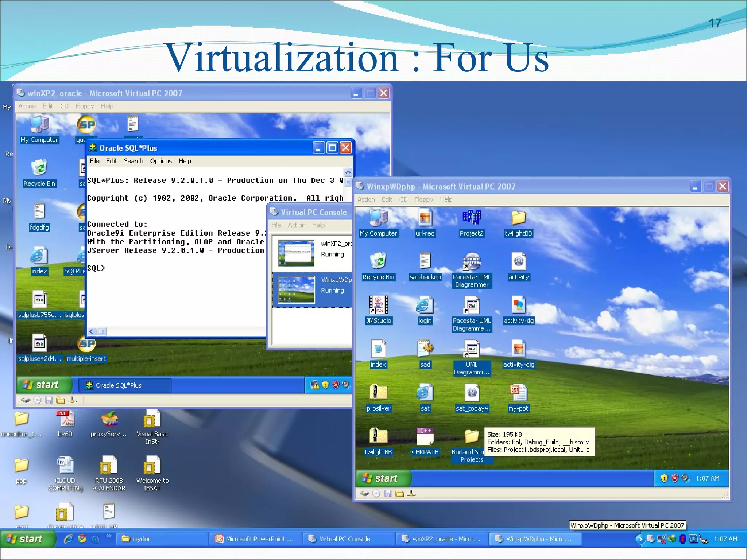Click host Windows start button
The width and height of the screenshot is (747, 560).
tap(28, 539)
